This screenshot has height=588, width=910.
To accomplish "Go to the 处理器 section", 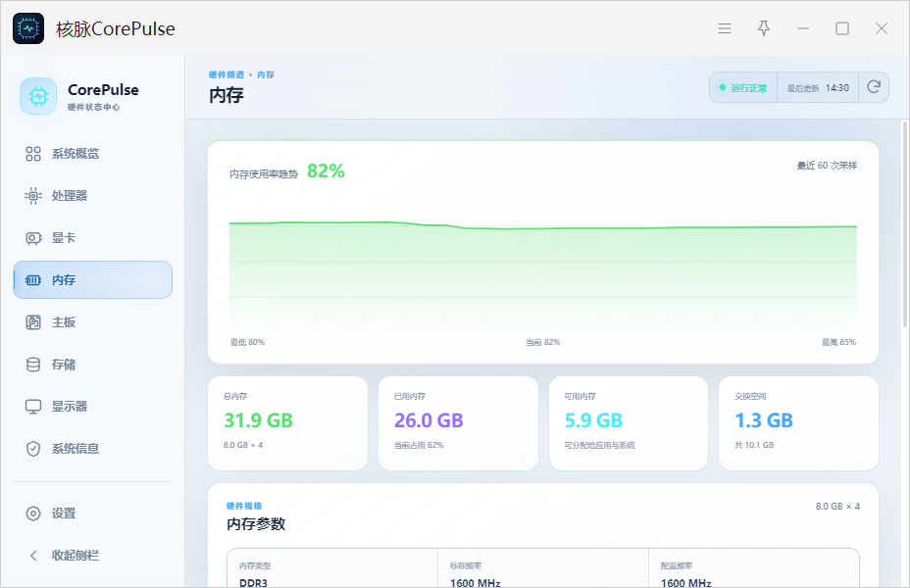I will point(93,196).
